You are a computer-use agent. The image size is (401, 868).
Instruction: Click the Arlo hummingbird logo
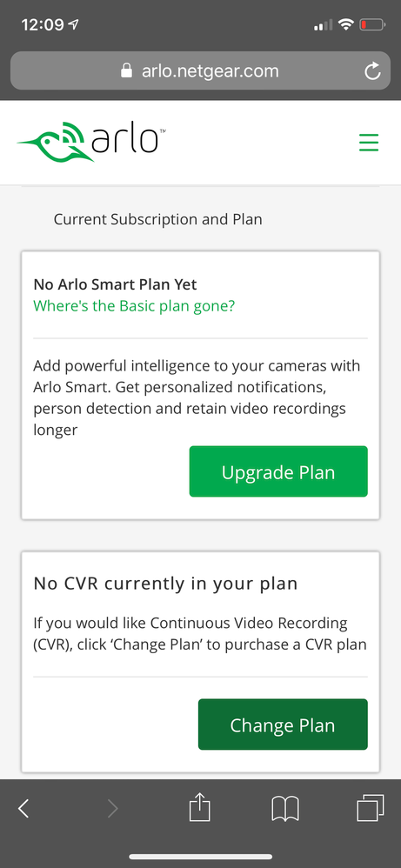pyautogui.click(x=90, y=142)
